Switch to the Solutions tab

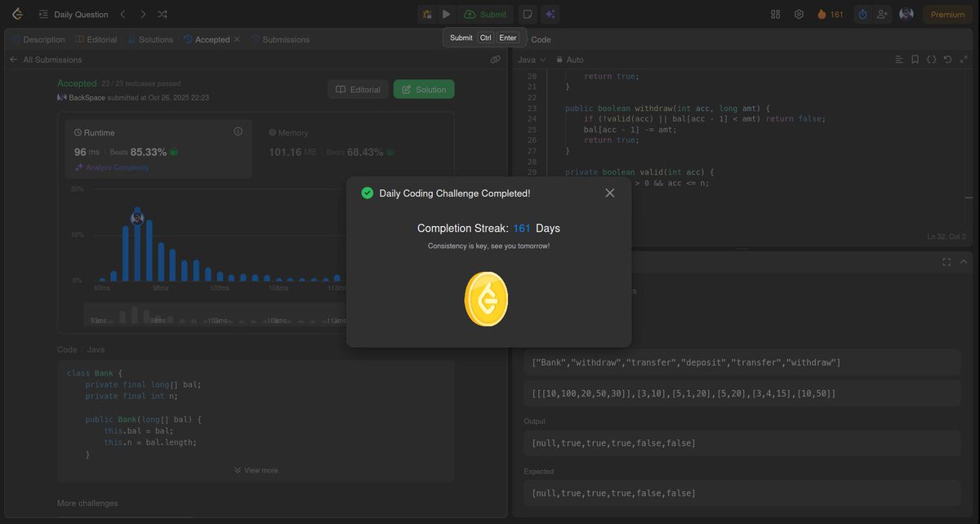pyautogui.click(x=150, y=39)
